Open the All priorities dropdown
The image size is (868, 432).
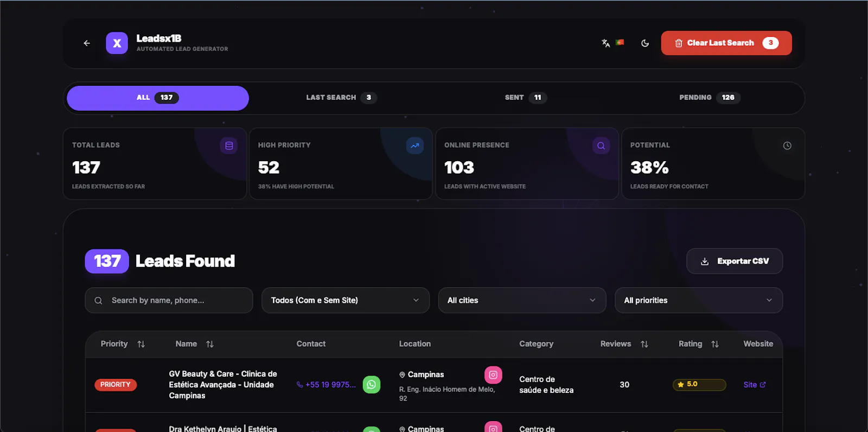699,300
